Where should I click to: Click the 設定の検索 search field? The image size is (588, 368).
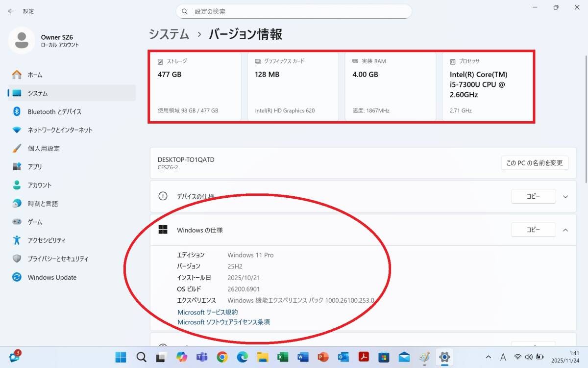point(294,11)
